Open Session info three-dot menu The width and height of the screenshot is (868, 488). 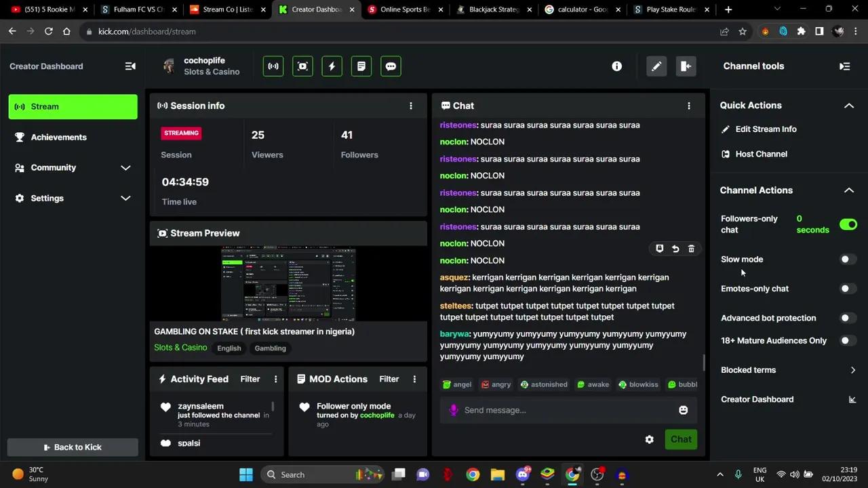pyautogui.click(x=410, y=106)
